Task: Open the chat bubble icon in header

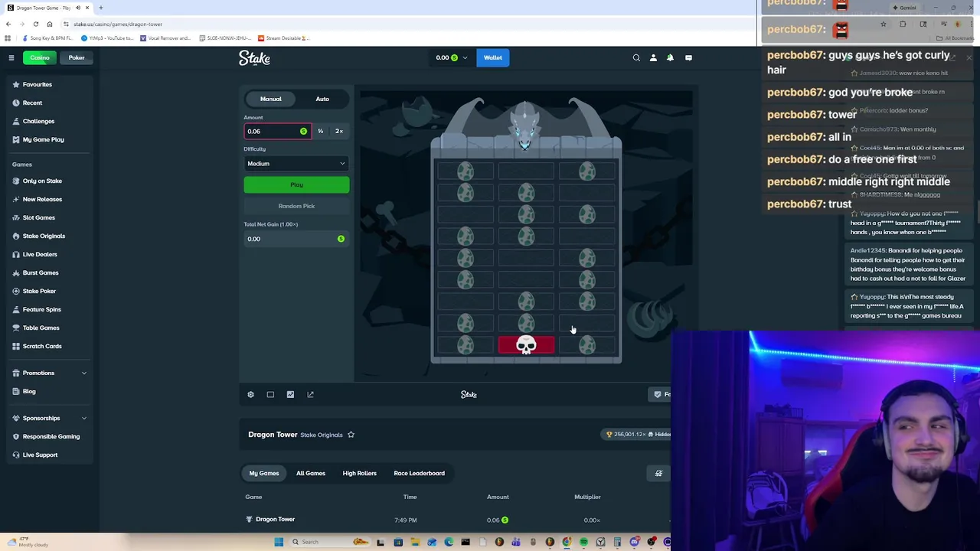Action: (688, 57)
